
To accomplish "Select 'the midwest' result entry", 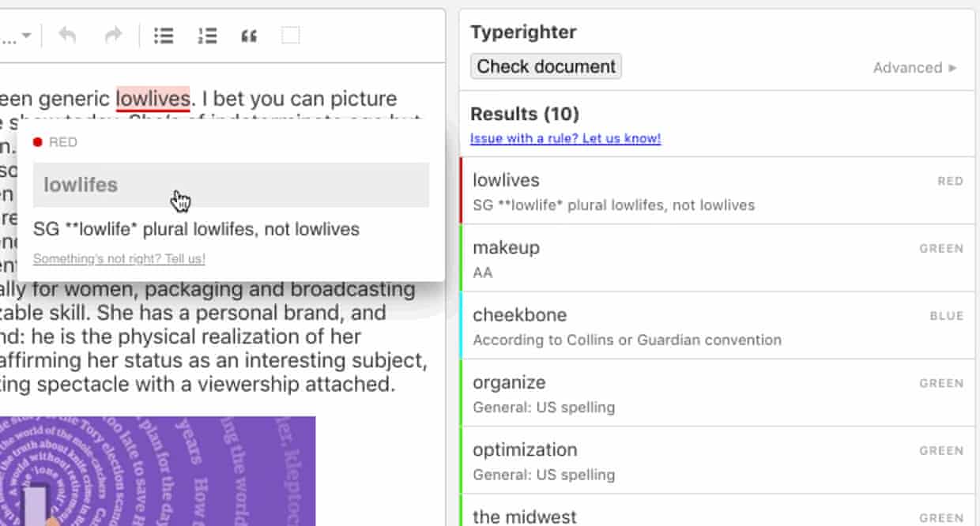I will [x=716, y=513].
